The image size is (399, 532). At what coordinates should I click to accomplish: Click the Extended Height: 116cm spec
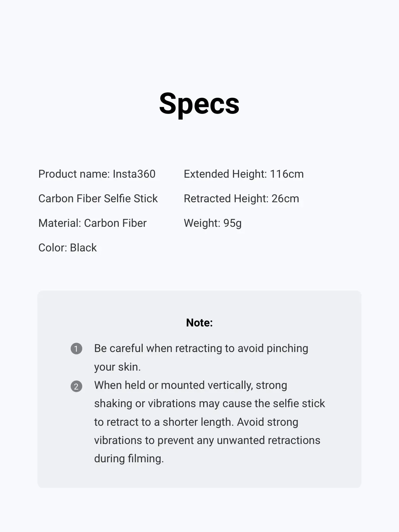click(x=243, y=174)
